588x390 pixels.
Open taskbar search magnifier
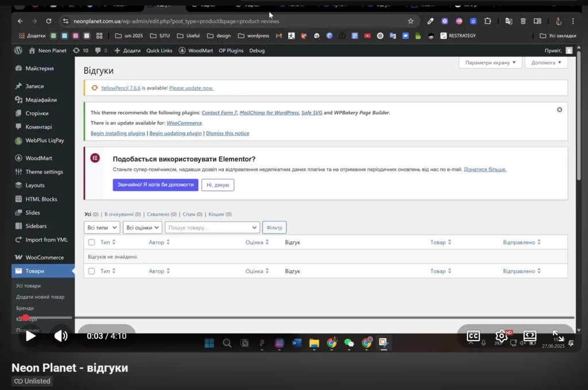click(227, 343)
